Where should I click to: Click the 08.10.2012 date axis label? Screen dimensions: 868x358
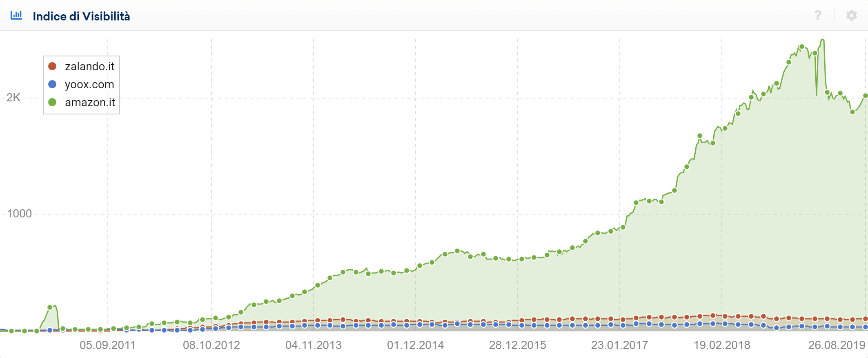211,345
